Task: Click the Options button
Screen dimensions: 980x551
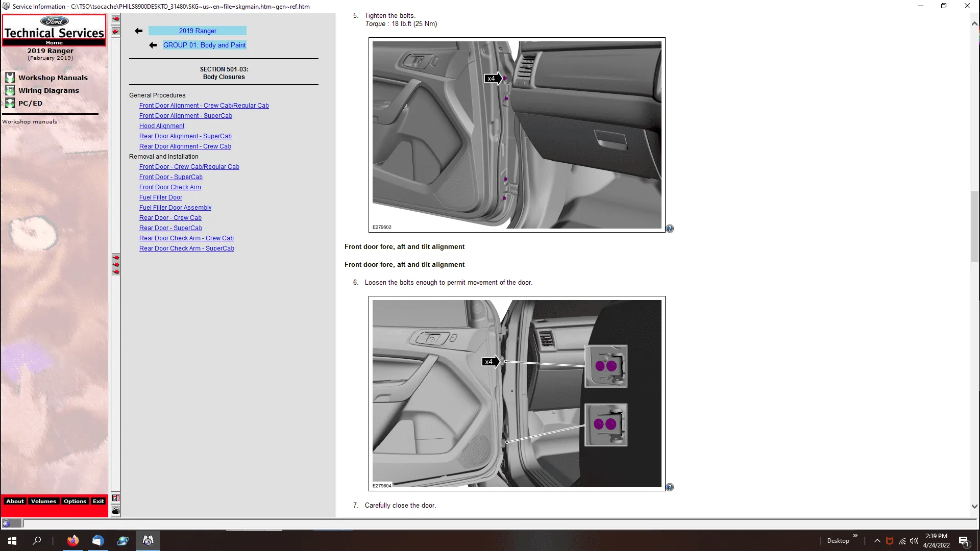Action: pyautogui.click(x=75, y=502)
